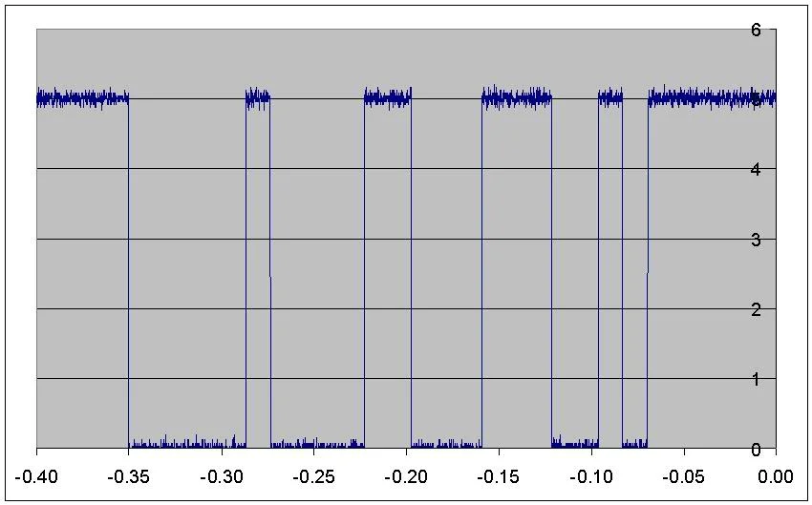Viewport: 812px width, 505px height.
Task: Select the 0.00 x-axis label
Action: pos(776,476)
